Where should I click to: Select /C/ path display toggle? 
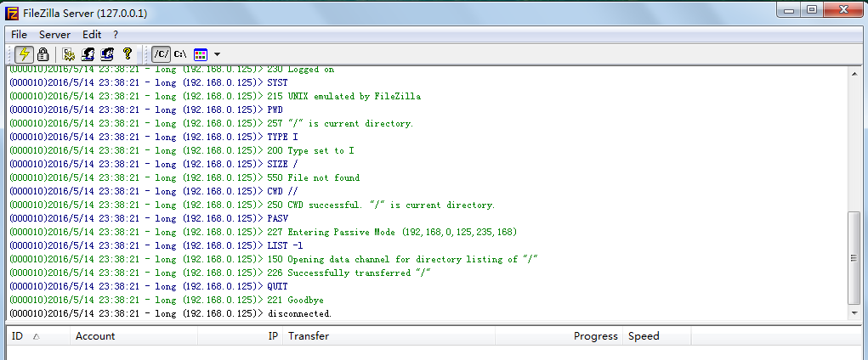tap(161, 54)
